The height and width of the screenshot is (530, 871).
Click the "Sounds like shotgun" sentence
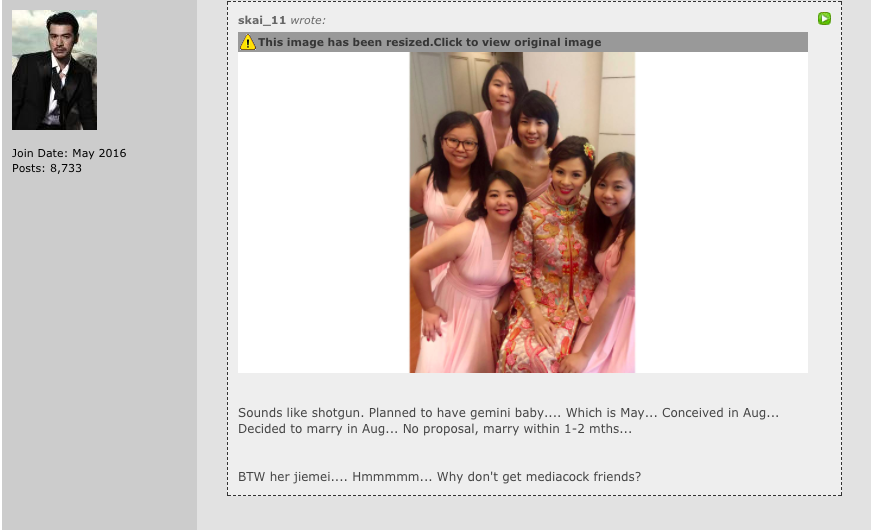point(302,413)
